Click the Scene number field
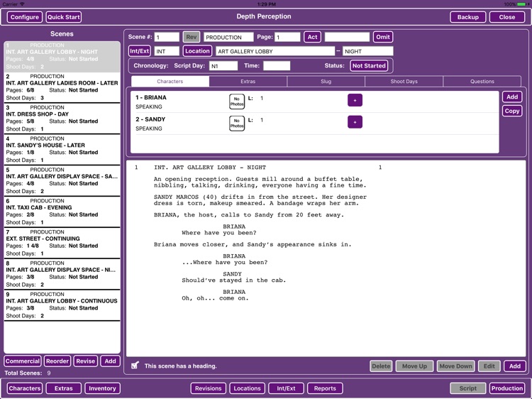532x399 pixels. (167, 37)
